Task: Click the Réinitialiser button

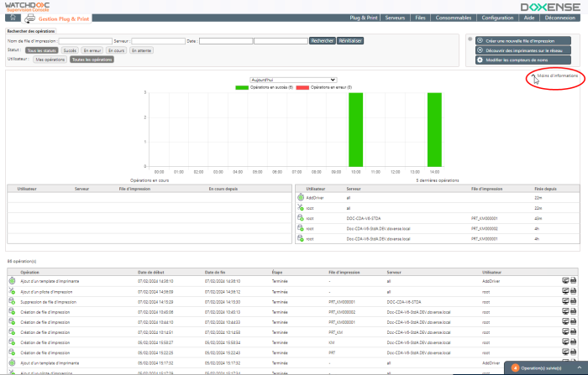Action: pyautogui.click(x=350, y=40)
